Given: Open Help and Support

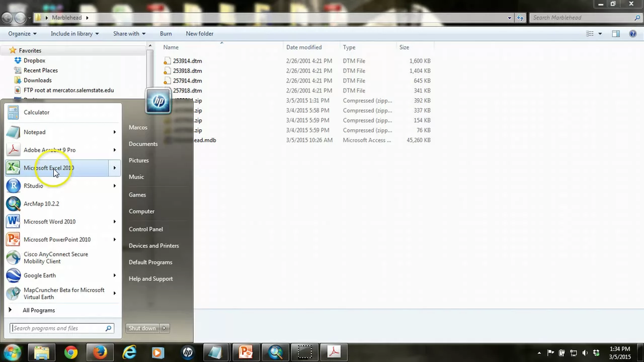Looking at the screenshot, I should click(151, 279).
